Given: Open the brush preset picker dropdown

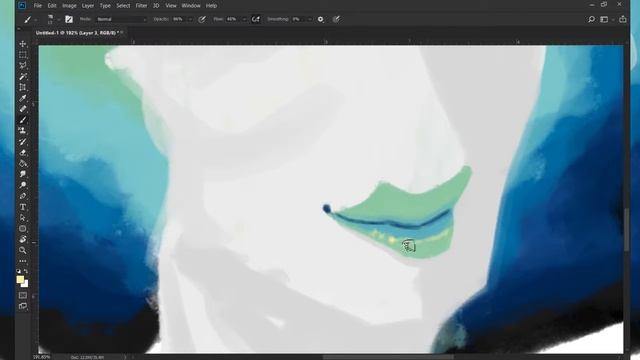Looking at the screenshot, I should (58, 20).
